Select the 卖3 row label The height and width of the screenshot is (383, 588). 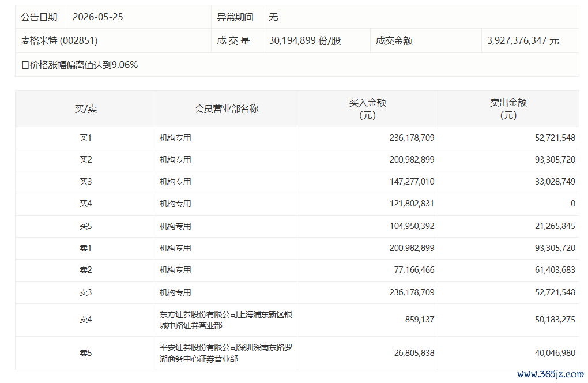(x=85, y=292)
